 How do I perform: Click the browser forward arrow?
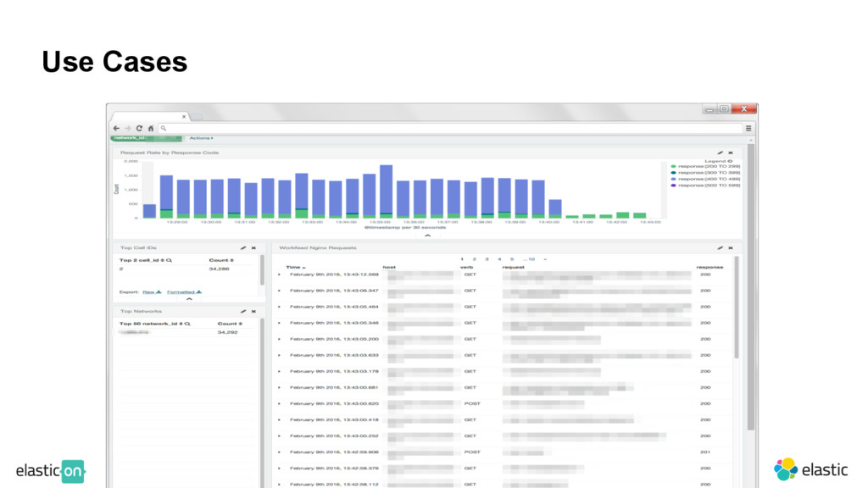point(128,129)
